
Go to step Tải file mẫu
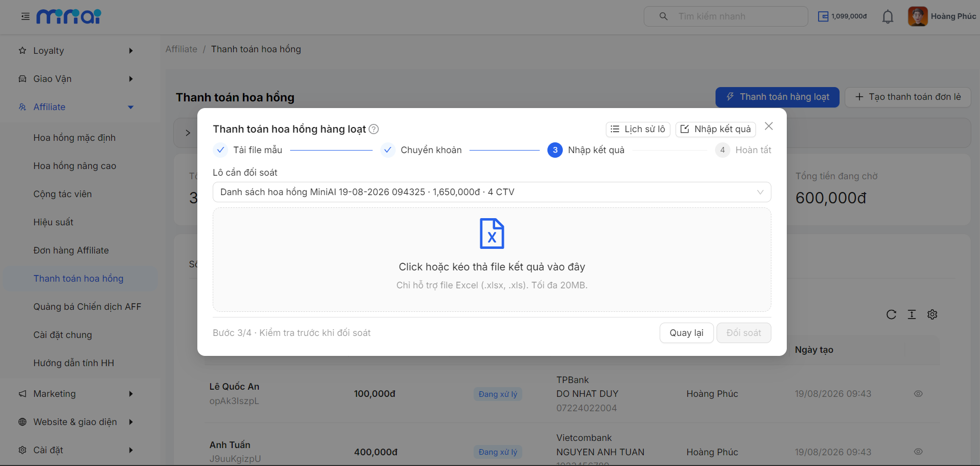click(248, 150)
